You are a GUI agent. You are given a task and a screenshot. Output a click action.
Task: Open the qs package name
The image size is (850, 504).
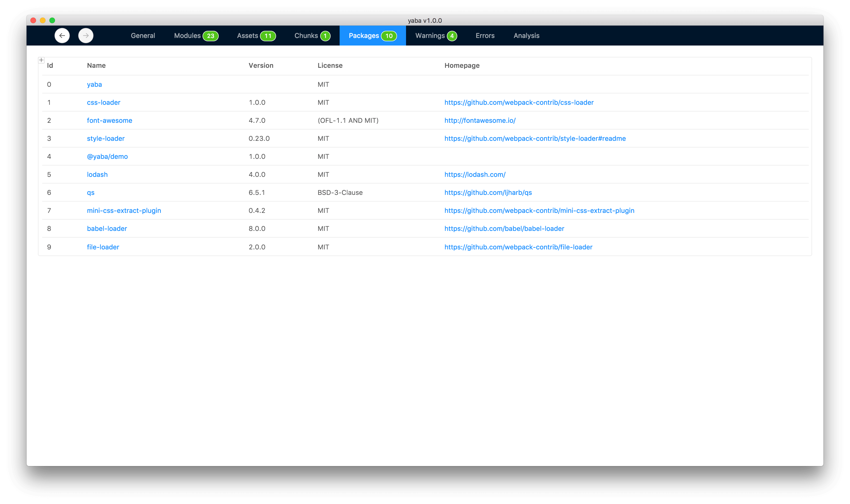coord(91,192)
